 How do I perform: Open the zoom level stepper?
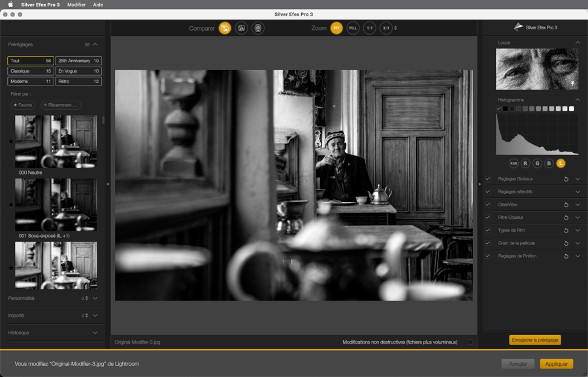(x=395, y=28)
